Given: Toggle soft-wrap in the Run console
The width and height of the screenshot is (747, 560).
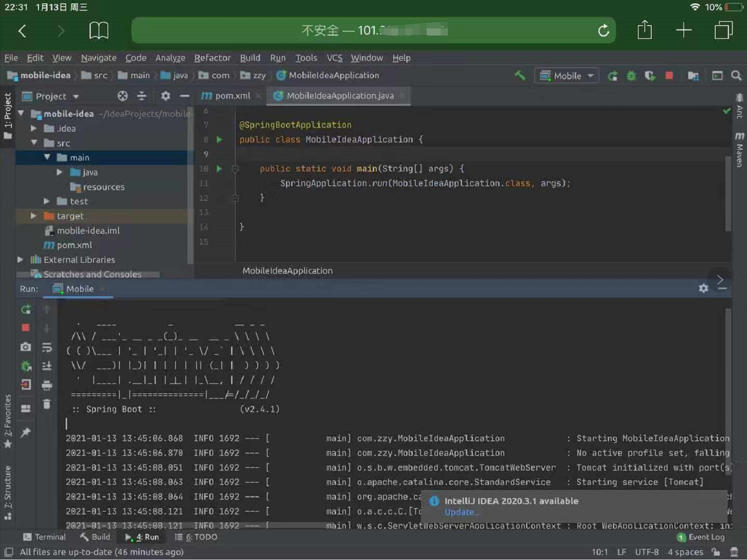Looking at the screenshot, I should pyautogui.click(x=47, y=348).
